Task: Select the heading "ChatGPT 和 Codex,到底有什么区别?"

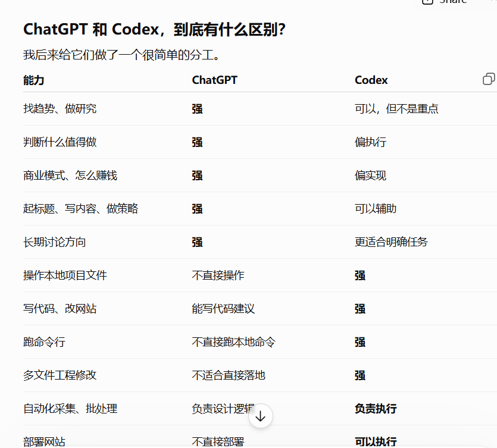Action: 154,30
